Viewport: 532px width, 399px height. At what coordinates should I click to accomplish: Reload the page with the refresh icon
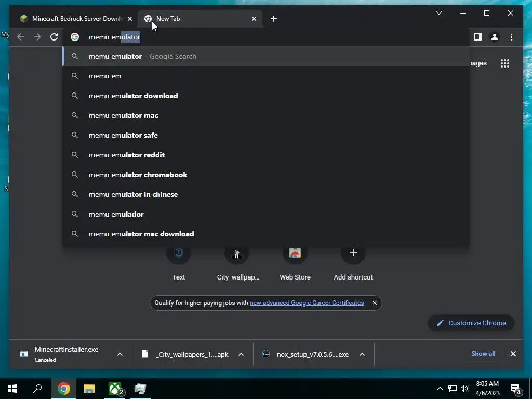[x=54, y=37]
